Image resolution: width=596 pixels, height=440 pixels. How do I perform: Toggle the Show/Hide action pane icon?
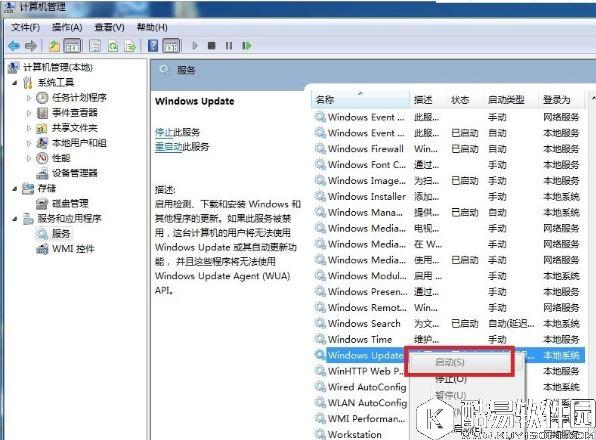point(171,46)
